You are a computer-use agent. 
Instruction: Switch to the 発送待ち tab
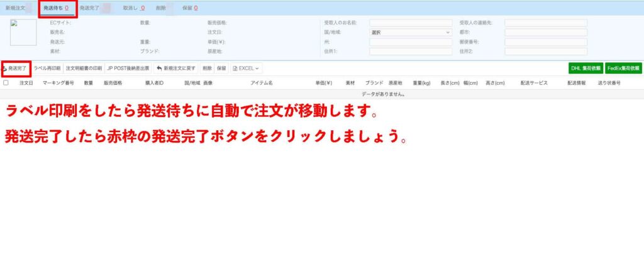[x=56, y=8]
